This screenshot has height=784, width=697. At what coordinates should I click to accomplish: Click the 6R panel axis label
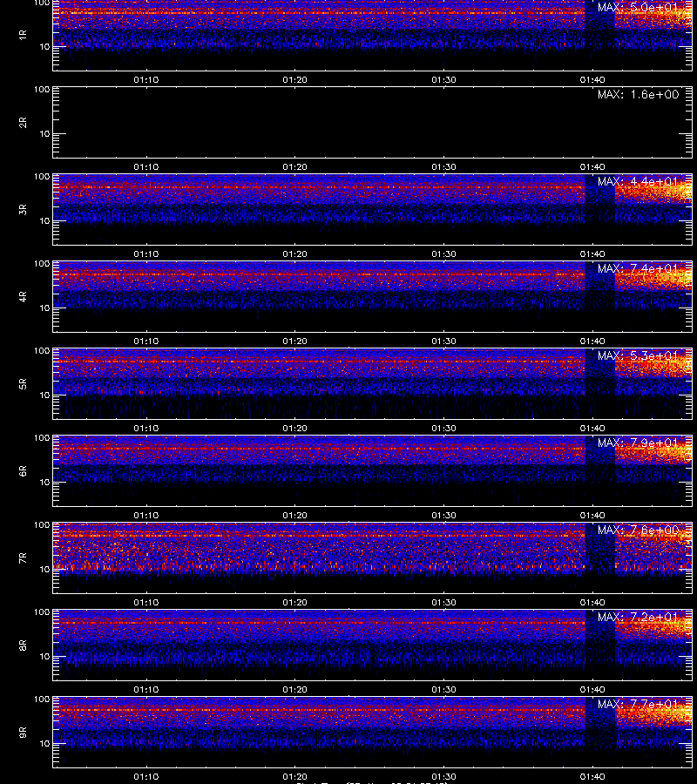(x=23, y=471)
